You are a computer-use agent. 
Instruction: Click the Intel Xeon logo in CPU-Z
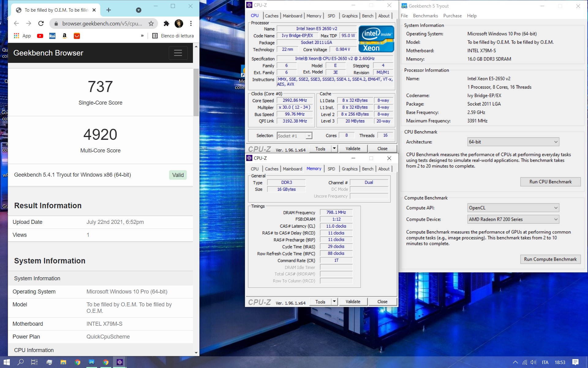(376, 39)
